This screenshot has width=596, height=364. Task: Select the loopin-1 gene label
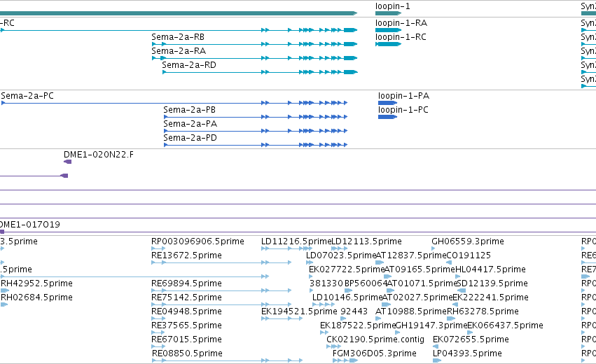click(x=393, y=6)
